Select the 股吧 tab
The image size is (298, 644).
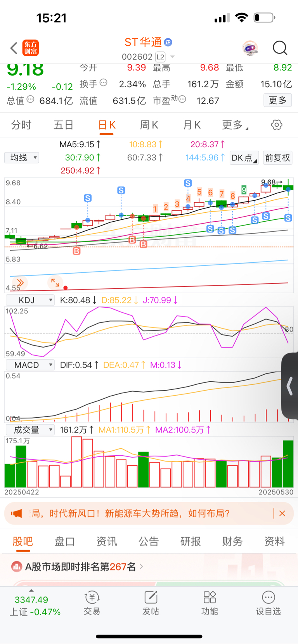tap(23, 541)
